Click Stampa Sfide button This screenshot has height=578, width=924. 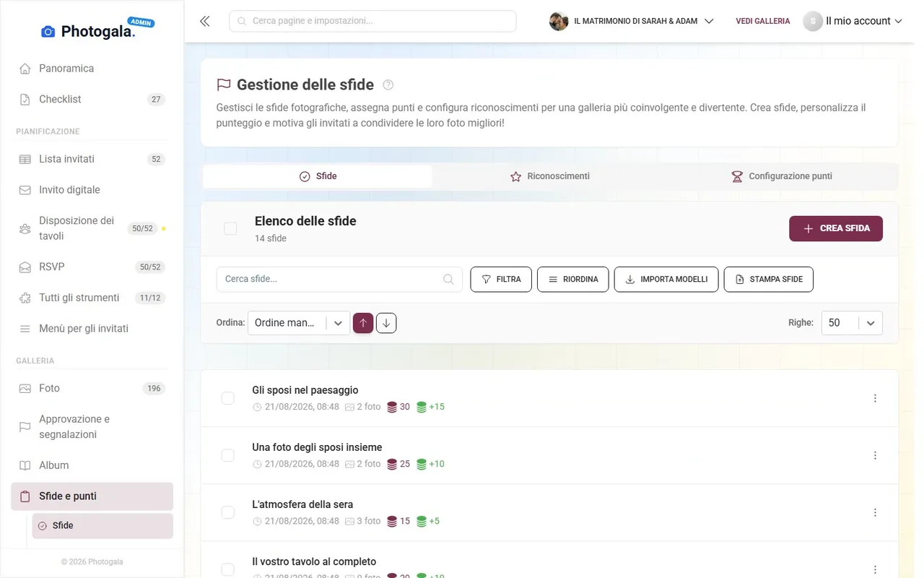[769, 280]
